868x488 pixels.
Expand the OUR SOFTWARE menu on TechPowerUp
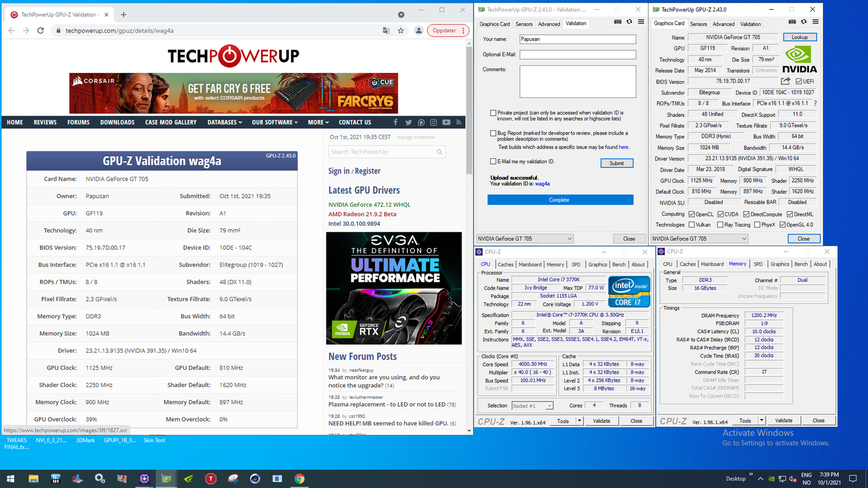point(275,122)
